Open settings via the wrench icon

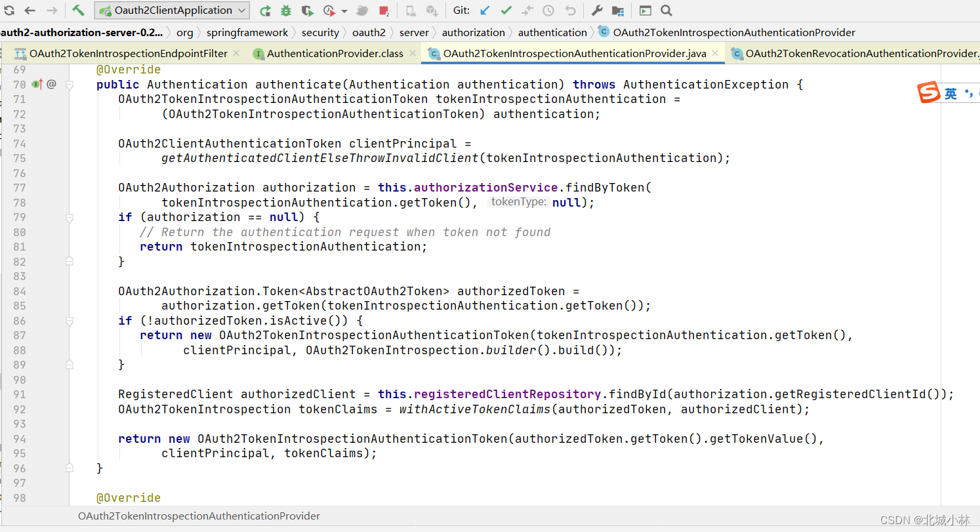[x=596, y=10]
